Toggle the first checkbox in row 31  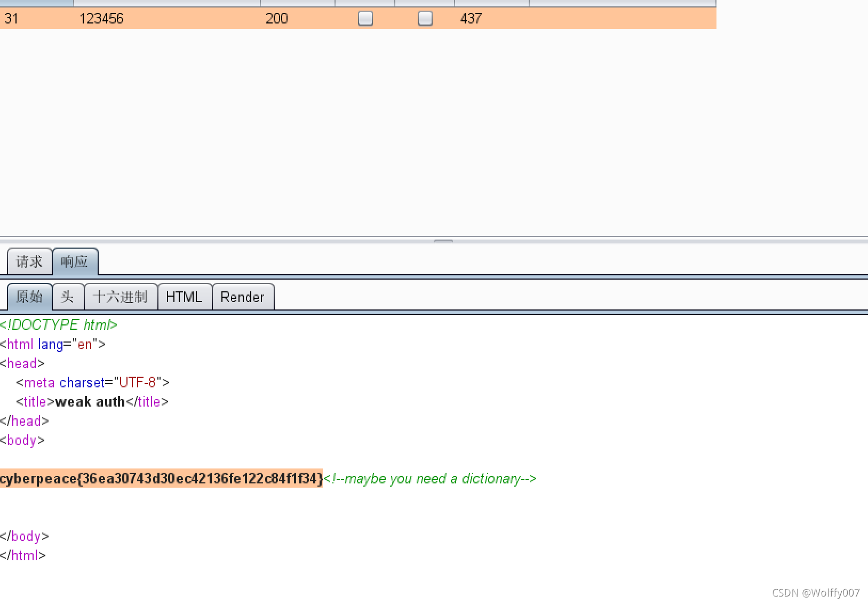click(x=365, y=19)
